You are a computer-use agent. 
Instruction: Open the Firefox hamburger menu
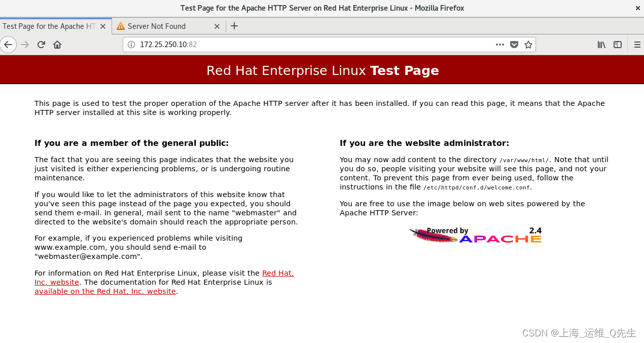(x=637, y=45)
